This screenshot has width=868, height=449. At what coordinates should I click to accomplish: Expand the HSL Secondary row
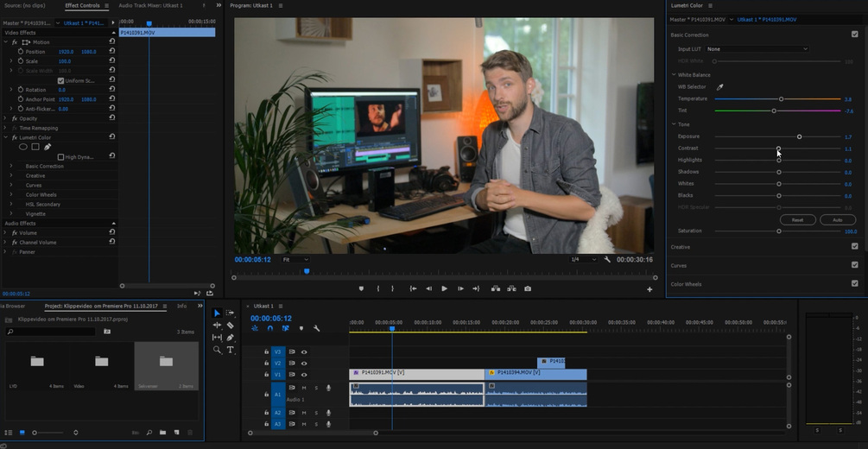[x=11, y=205]
